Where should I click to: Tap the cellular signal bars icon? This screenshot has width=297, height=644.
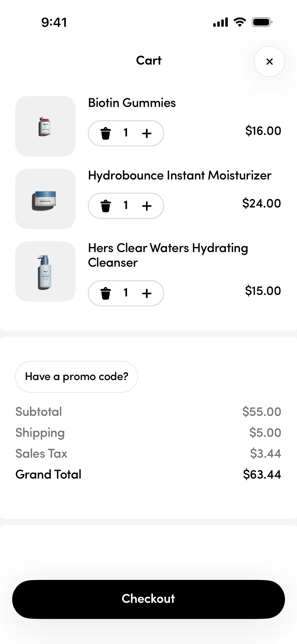[x=220, y=22]
